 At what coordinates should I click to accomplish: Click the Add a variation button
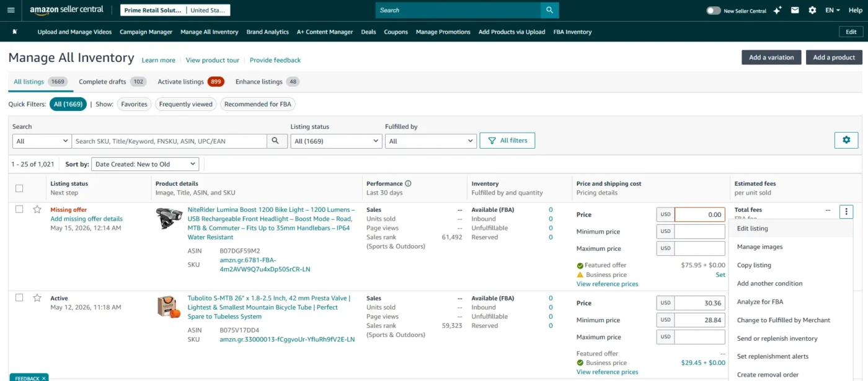tap(771, 57)
